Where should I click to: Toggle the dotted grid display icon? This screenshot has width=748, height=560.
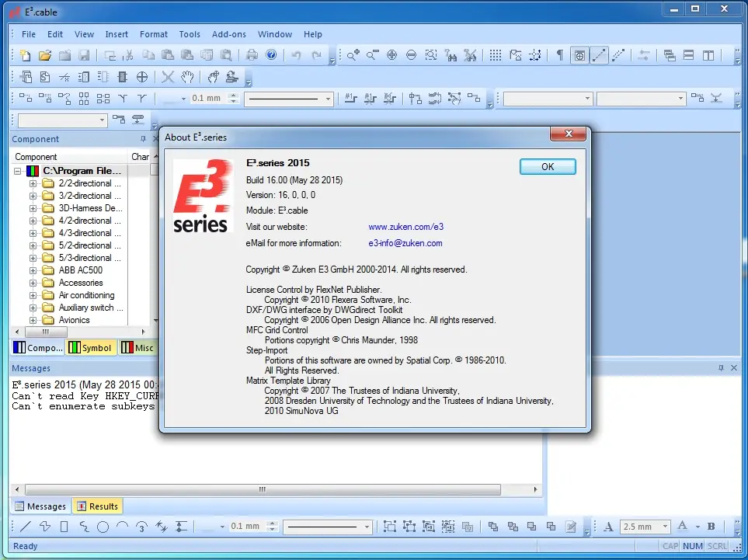click(x=496, y=55)
